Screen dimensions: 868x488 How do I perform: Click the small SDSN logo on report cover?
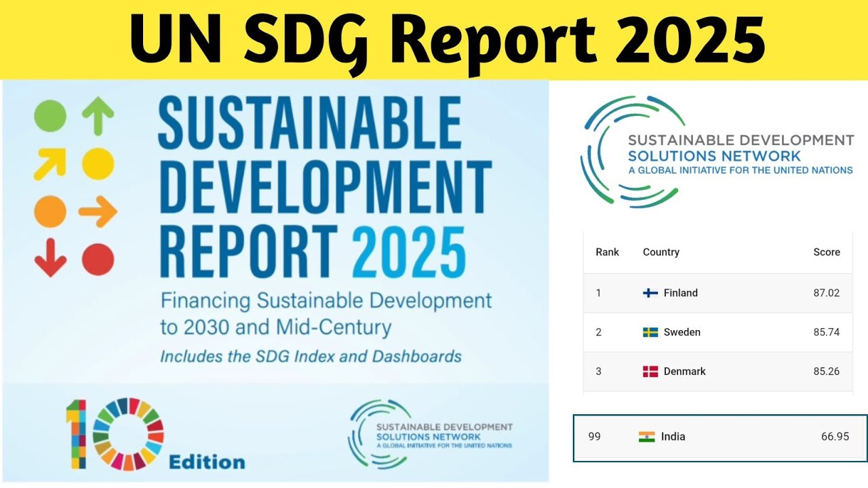[x=430, y=434]
